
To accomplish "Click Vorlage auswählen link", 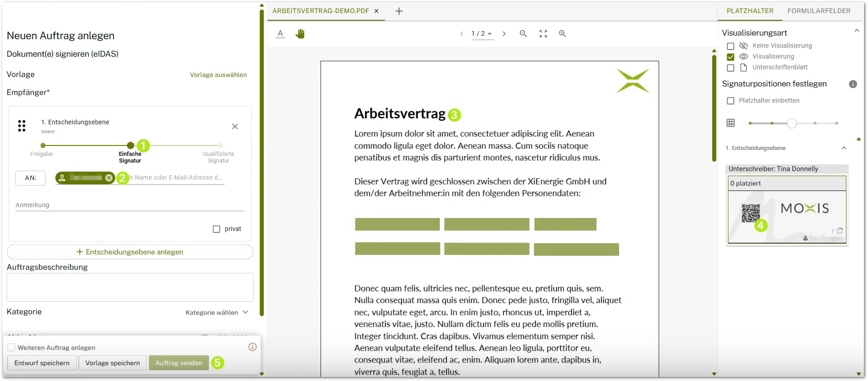I will (218, 75).
